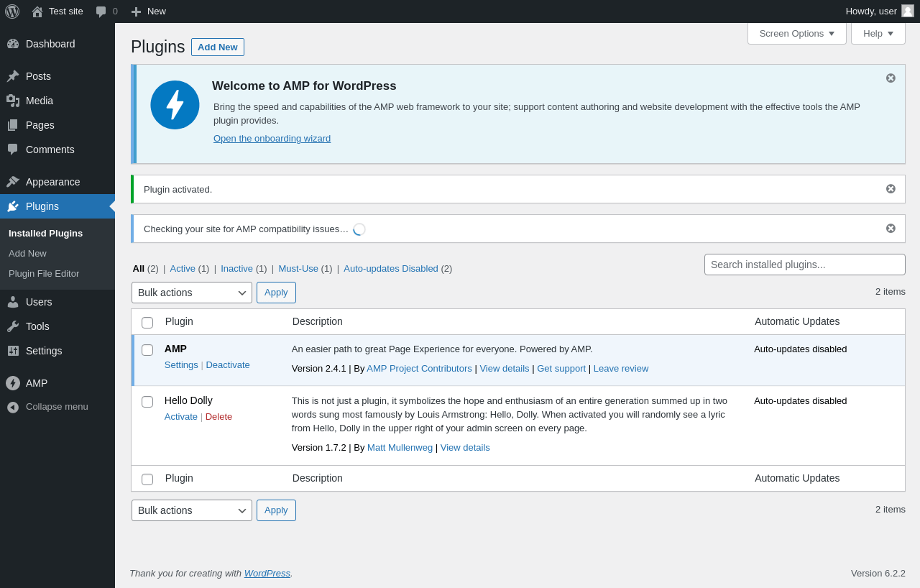Screen dimensions: 920x588
Task: Filter plugins by the Inactive tab
Action: click(x=236, y=269)
